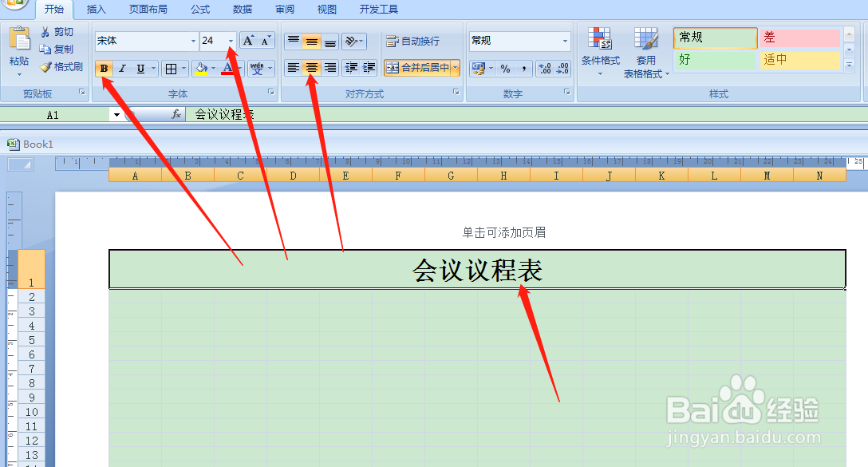
Task: Select the Format Painter (格式刷) brush
Action: 45,67
